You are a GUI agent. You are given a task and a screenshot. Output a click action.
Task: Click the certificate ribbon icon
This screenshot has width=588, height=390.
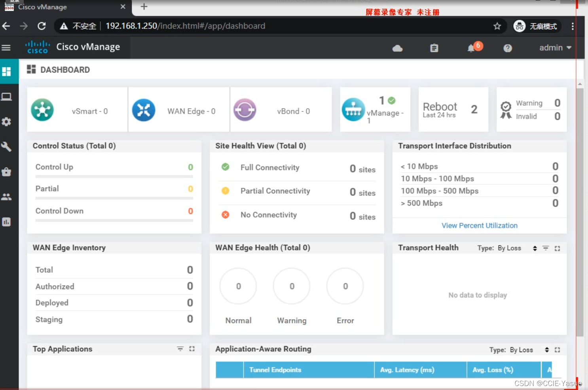[x=506, y=110]
